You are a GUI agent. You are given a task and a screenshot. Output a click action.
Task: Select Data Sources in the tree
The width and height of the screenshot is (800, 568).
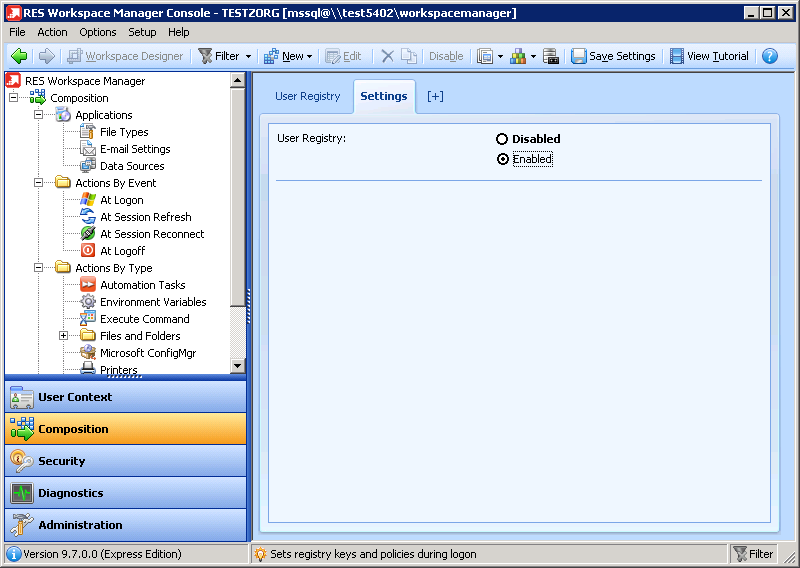[132, 166]
